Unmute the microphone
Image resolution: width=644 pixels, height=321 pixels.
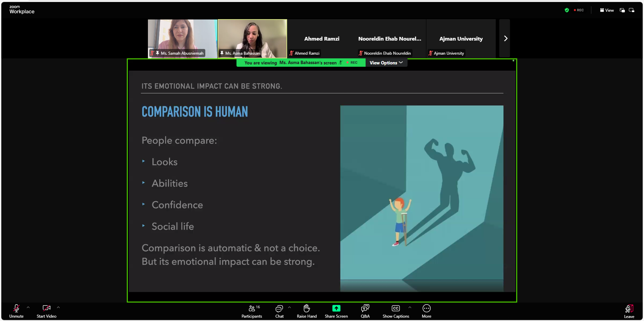coord(16,311)
